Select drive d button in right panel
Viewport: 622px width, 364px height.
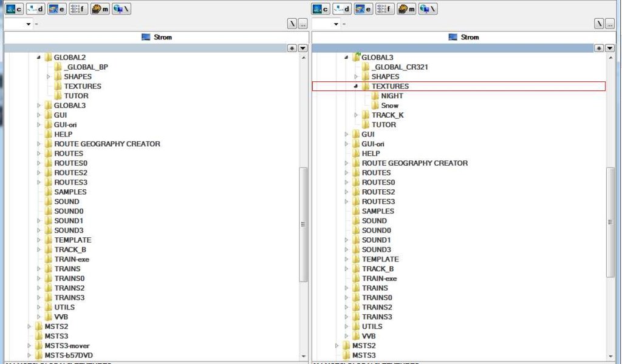click(342, 8)
